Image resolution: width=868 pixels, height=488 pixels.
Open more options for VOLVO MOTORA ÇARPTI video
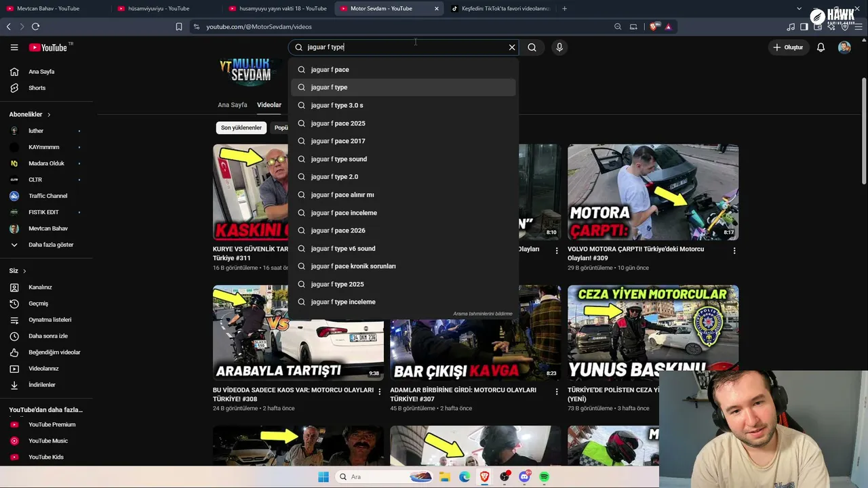[x=734, y=251]
